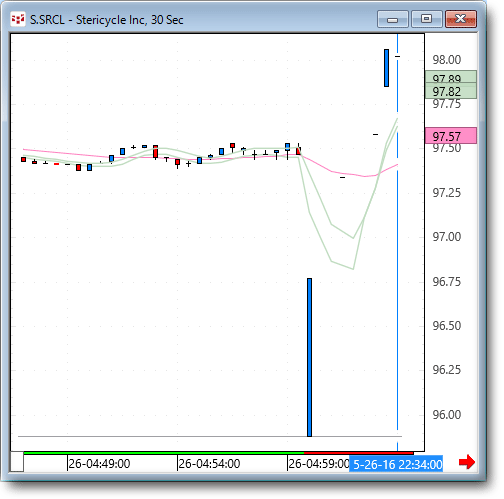Click the highlighted 5-26-16 22:34:00 time label
The height and width of the screenshot is (499, 504).
pyautogui.click(x=396, y=464)
